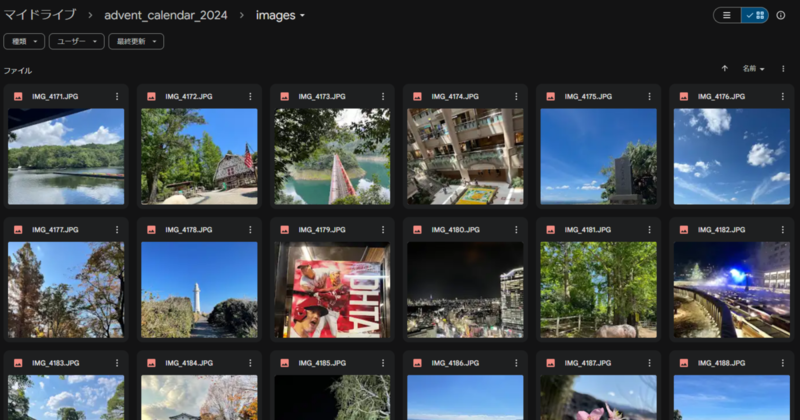Image resolution: width=800 pixels, height=420 pixels.
Task: Open more options for IMG_4182.JPG
Action: click(782, 230)
